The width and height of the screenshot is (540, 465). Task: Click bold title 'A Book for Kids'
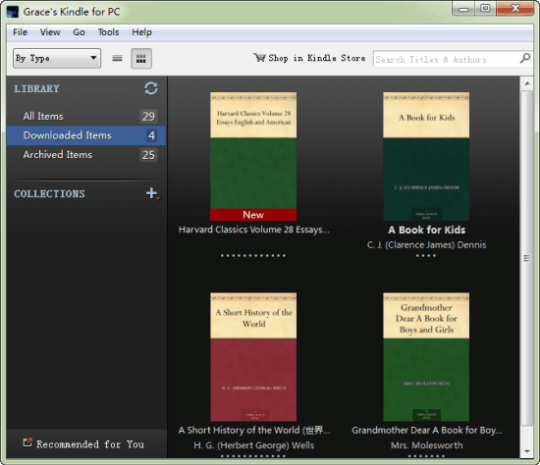tap(427, 230)
